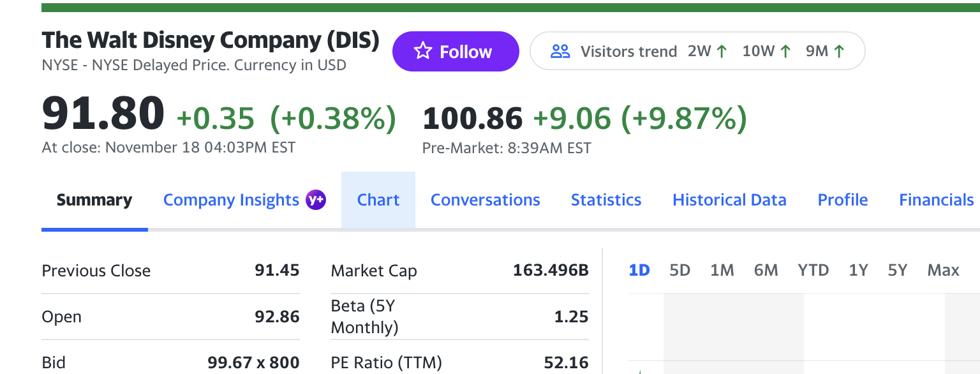Click the 10W up arrow indicator
980x374 pixels.
coord(785,52)
